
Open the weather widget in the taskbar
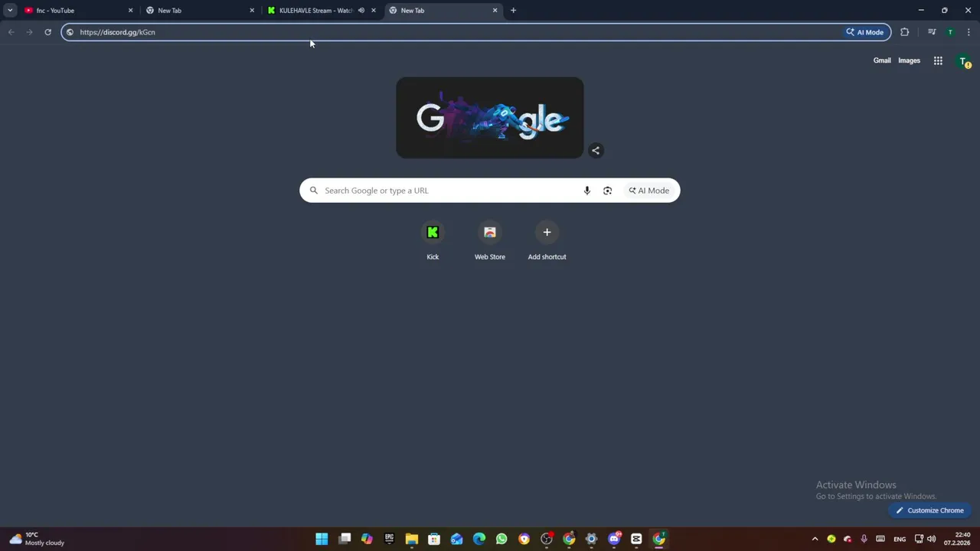(37, 539)
